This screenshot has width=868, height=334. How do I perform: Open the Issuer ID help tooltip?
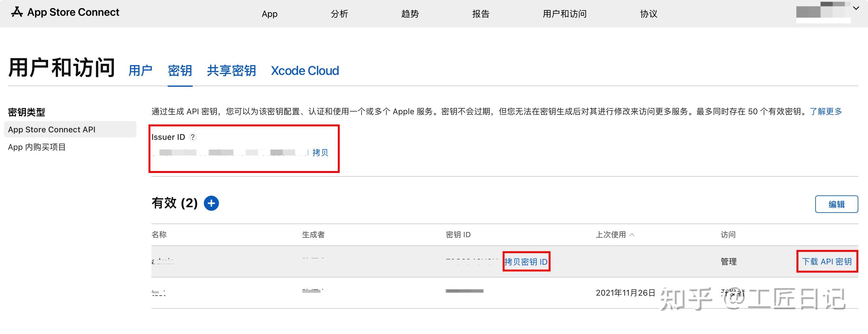click(x=193, y=137)
